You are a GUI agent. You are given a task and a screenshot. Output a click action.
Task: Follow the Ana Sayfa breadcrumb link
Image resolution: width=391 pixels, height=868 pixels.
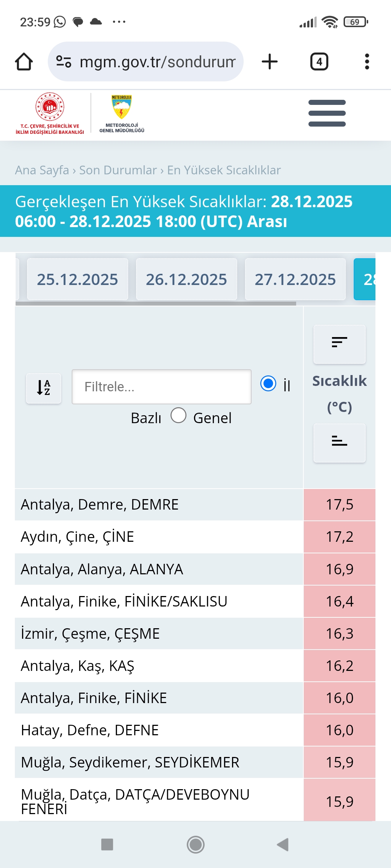click(x=42, y=170)
